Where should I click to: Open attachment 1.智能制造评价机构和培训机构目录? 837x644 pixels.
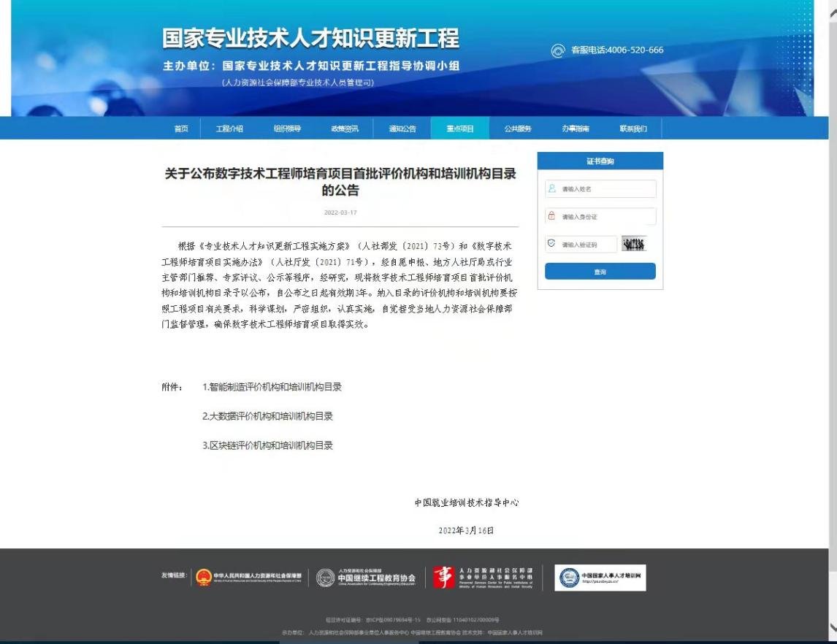coord(272,387)
